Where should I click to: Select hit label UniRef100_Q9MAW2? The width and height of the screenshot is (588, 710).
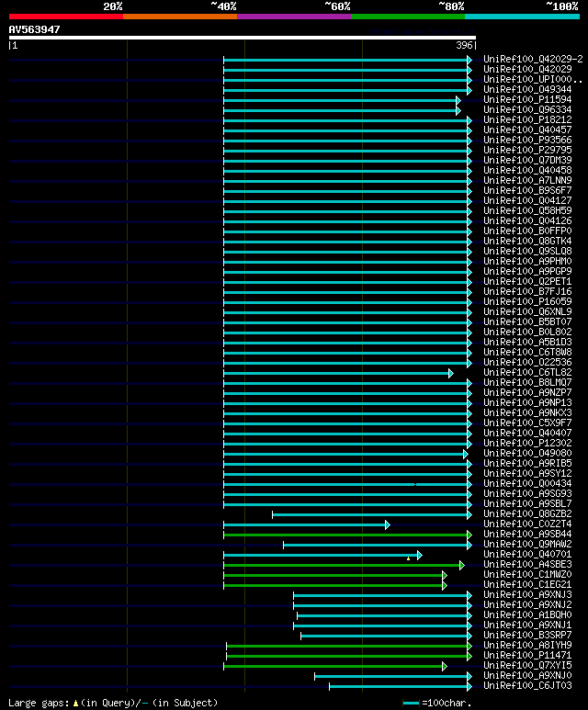[x=527, y=545]
